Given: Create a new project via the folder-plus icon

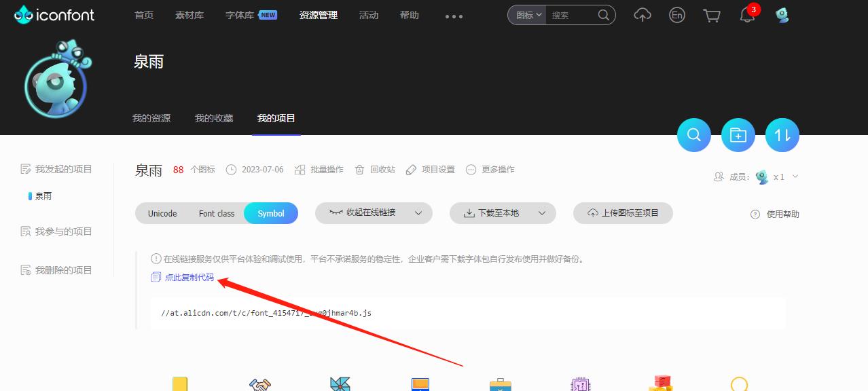Looking at the screenshot, I should [738, 135].
